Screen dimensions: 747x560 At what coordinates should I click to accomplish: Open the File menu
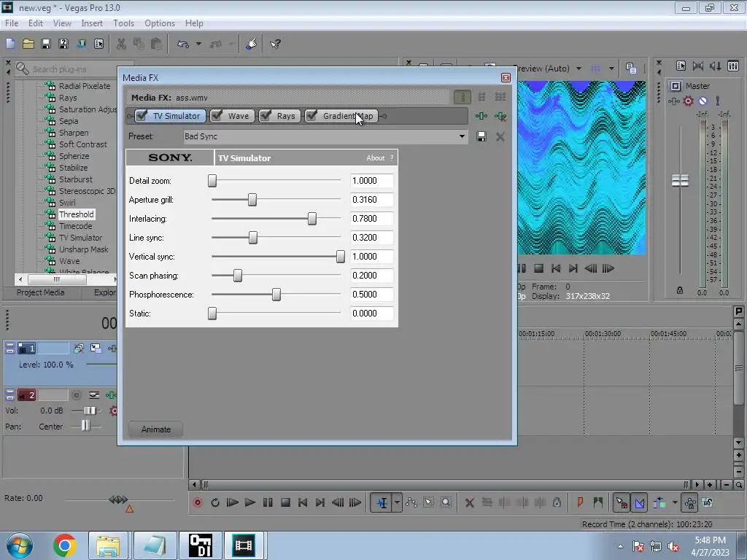[x=12, y=23]
